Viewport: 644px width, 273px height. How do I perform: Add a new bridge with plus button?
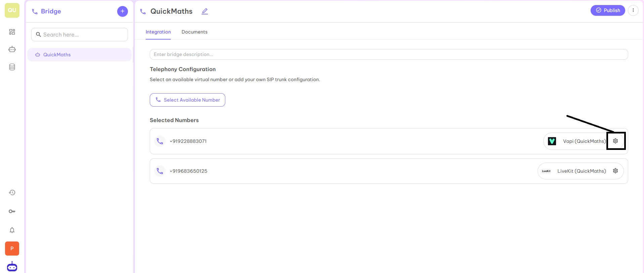(123, 11)
